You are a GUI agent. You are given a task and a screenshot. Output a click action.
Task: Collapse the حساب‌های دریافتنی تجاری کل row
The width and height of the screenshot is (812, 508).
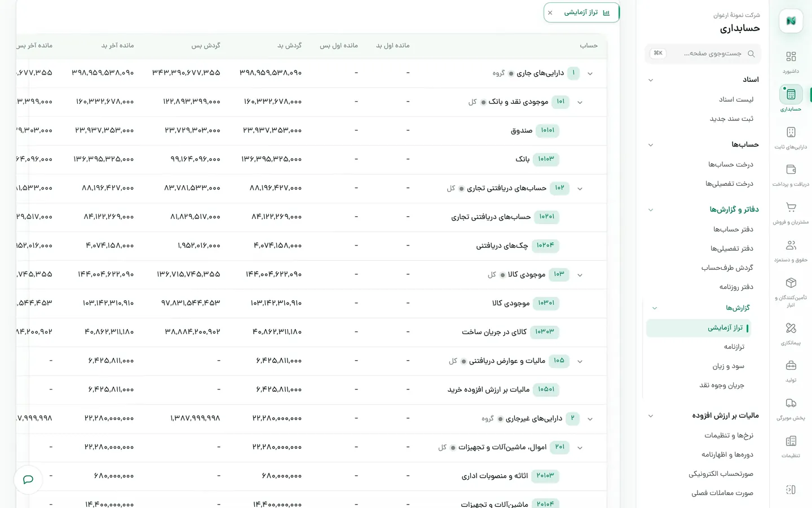(x=580, y=189)
